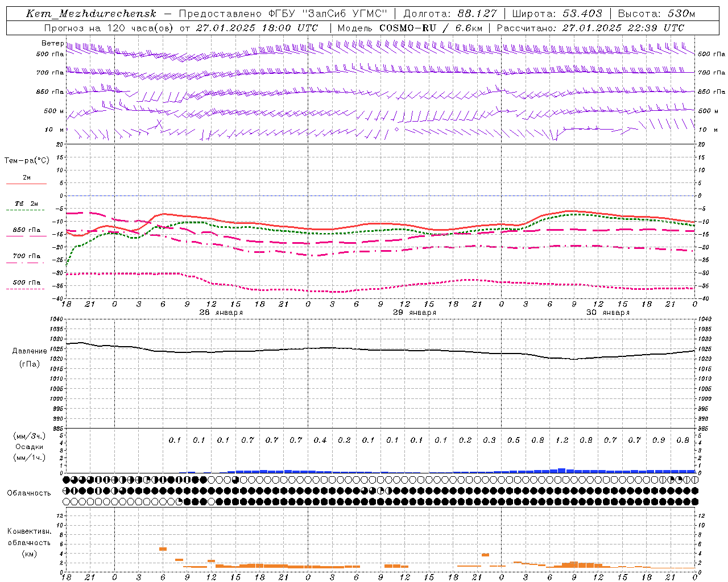Click the date label 30 января
Viewport: 728px width, 582px height.
pyautogui.click(x=607, y=313)
